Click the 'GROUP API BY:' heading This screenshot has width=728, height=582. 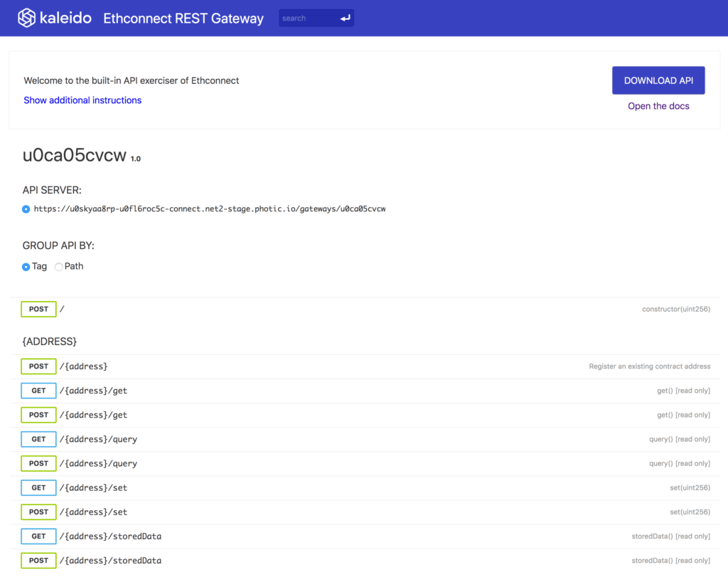point(58,245)
